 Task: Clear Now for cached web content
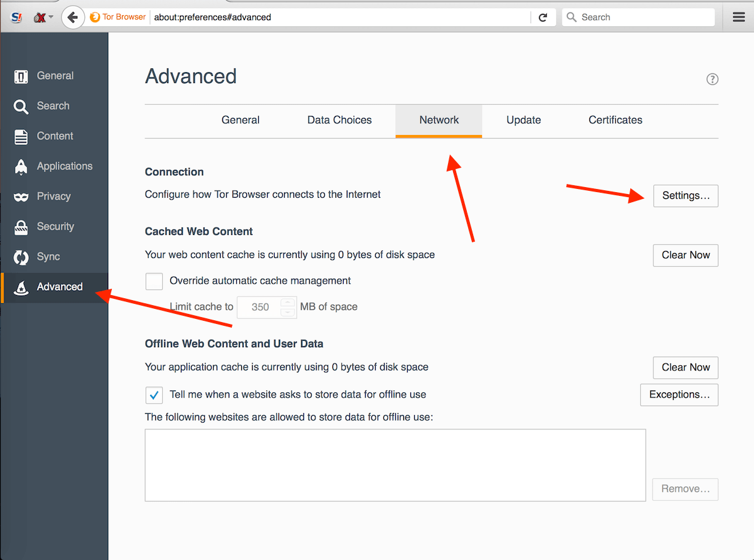[x=686, y=256]
